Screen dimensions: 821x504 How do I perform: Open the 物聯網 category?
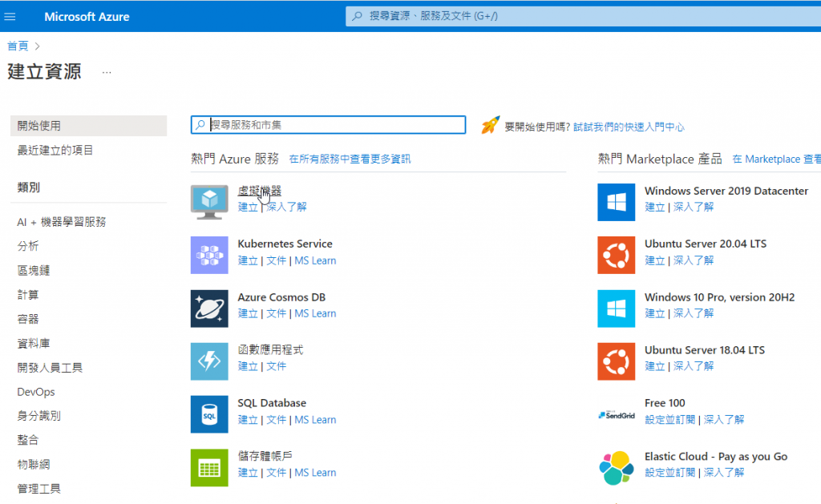[x=34, y=465]
